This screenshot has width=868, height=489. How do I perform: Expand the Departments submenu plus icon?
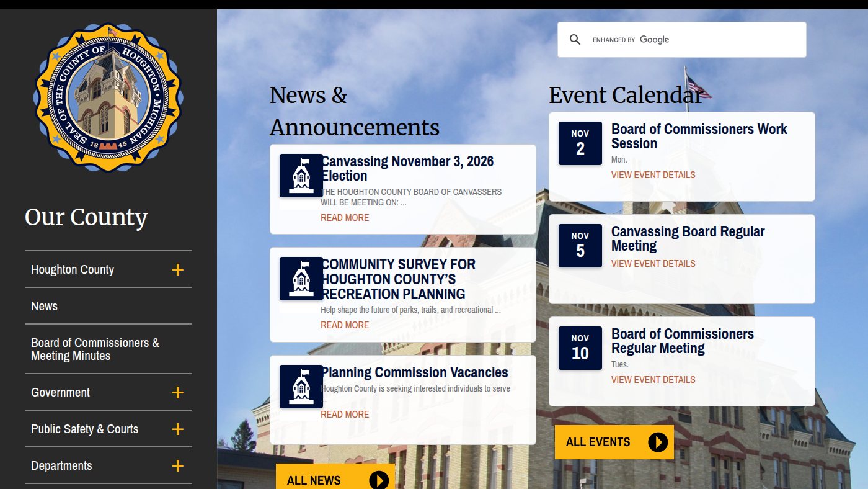pos(178,465)
